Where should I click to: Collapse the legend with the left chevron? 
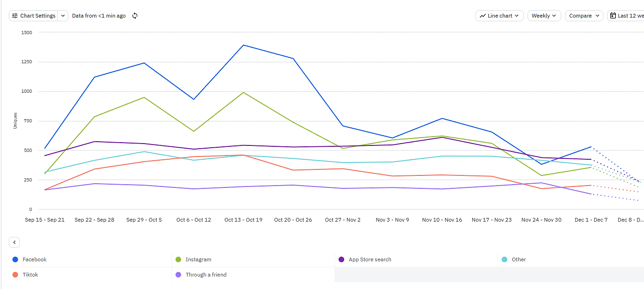pos(14,242)
